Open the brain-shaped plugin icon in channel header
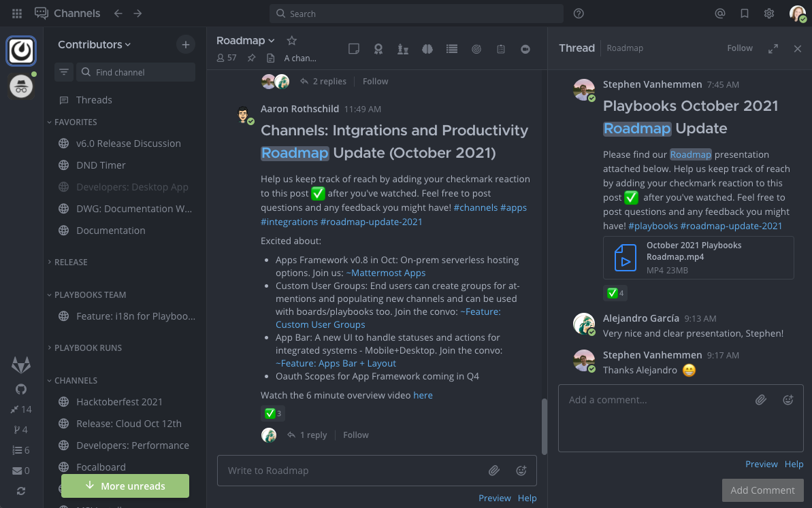 [427, 49]
